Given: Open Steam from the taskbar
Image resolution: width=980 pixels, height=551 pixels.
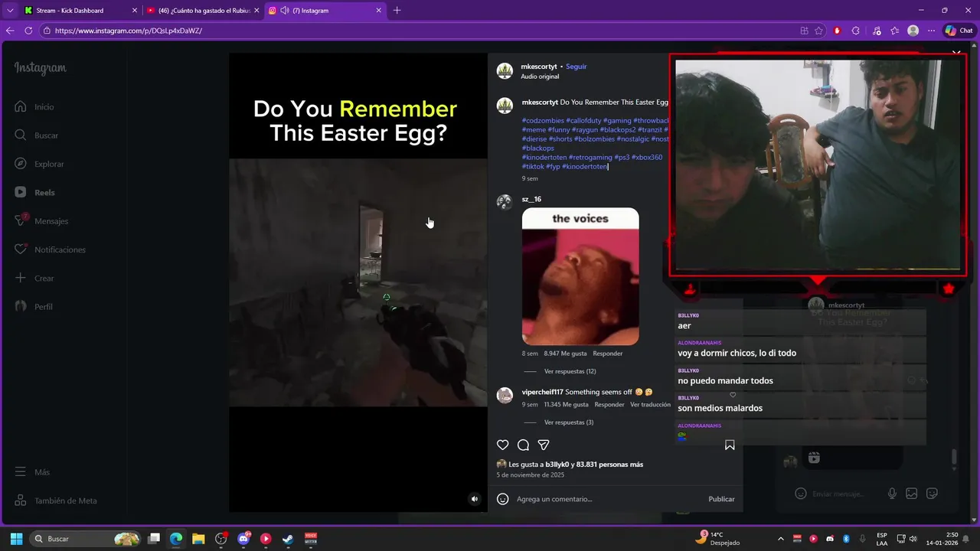Looking at the screenshot, I should coord(288,539).
